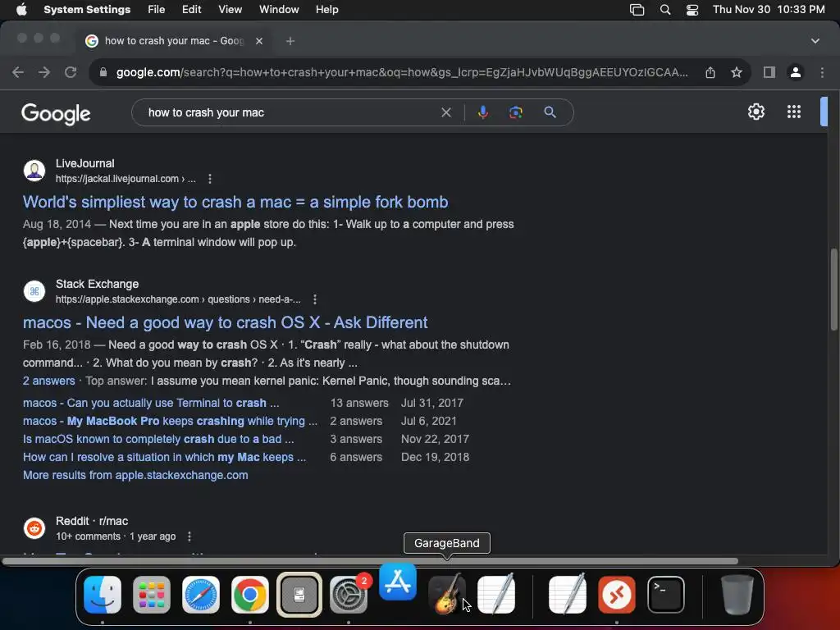Screen dimensions: 840x630
Task: Open Google Chrome in the Dock
Action: (249, 594)
